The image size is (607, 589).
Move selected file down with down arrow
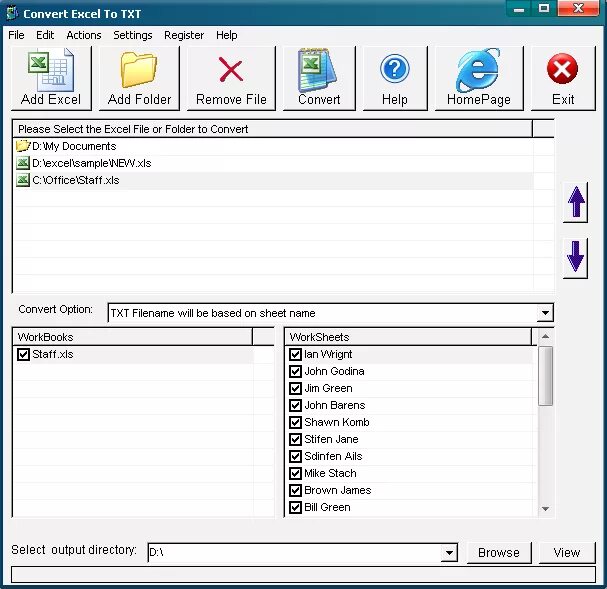coord(576,257)
